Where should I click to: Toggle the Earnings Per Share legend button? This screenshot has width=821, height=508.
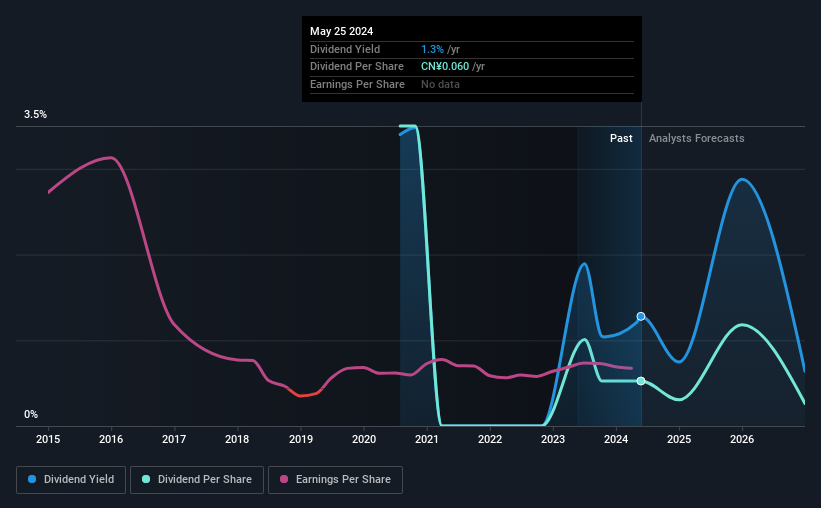(x=335, y=480)
